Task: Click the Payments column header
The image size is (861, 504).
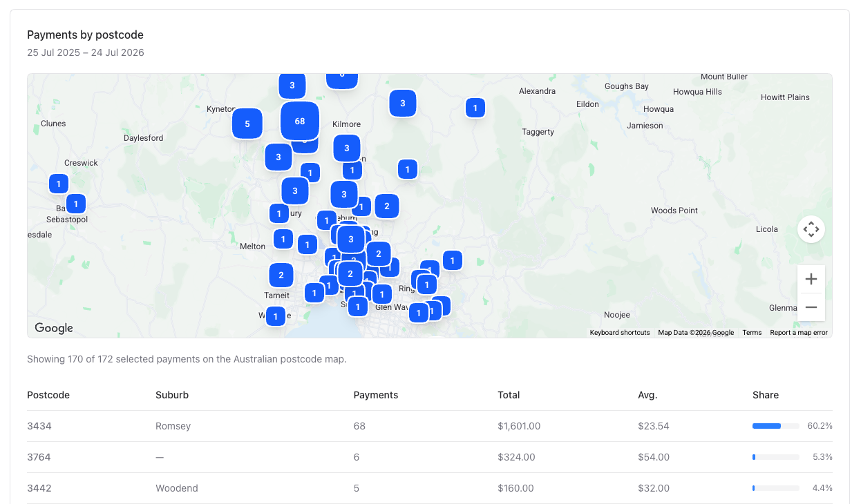Action: (x=376, y=395)
